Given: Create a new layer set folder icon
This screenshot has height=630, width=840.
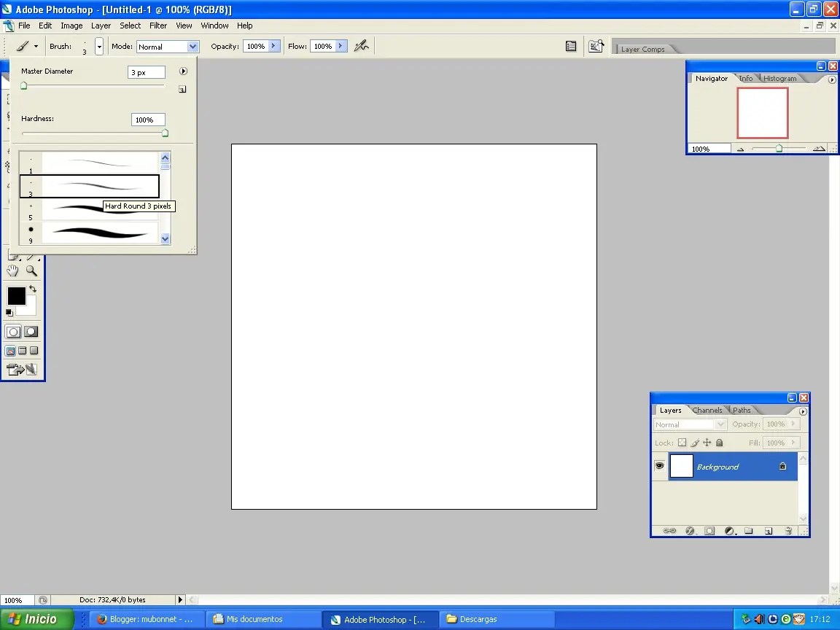Looking at the screenshot, I should [749, 531].
